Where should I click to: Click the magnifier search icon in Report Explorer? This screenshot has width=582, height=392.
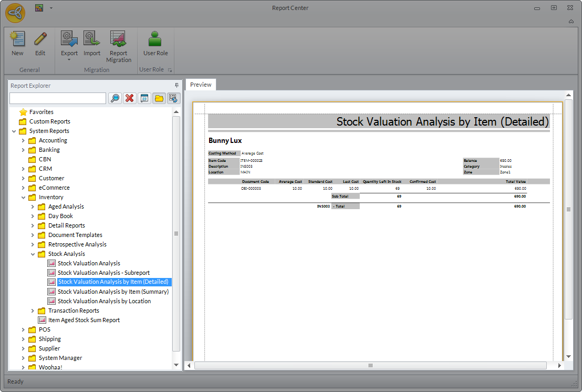(115, 98)
